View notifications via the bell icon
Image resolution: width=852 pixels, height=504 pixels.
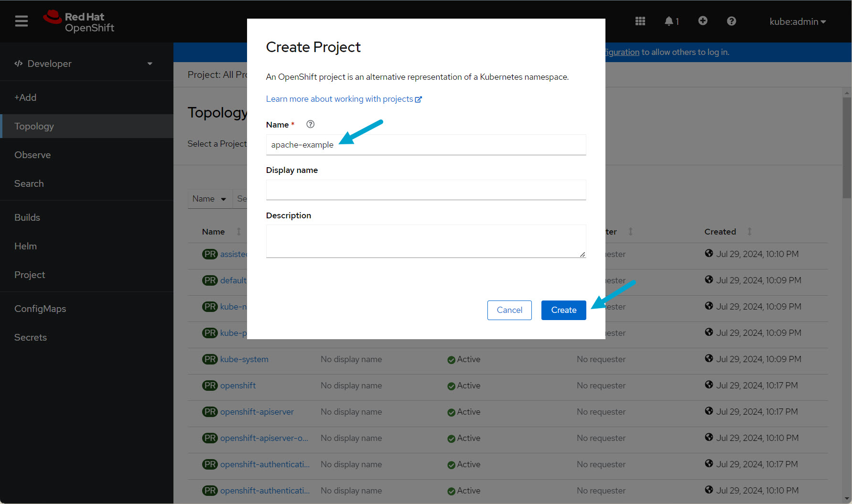(669, 21)
